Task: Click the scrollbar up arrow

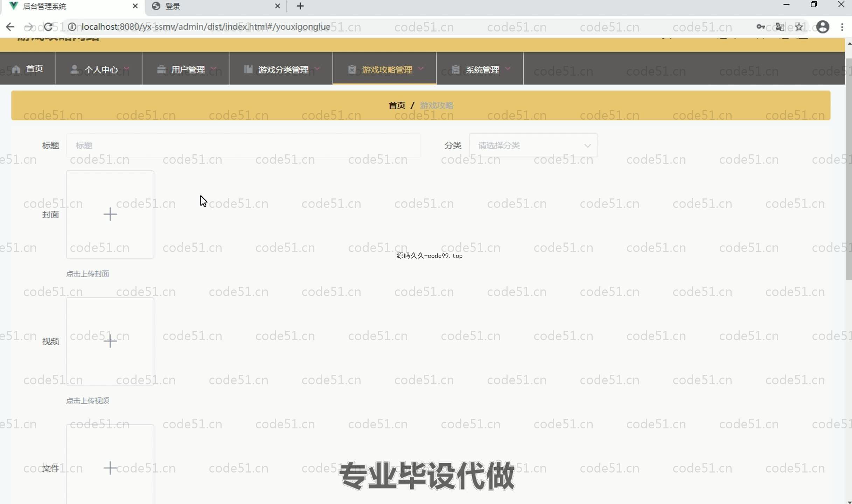Action: point(849,43)
